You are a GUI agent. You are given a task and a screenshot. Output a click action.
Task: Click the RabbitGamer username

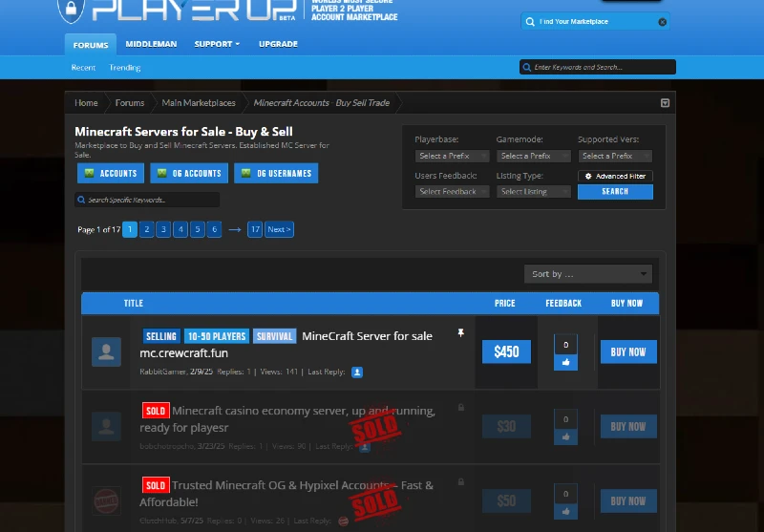(x=162, y=372)
